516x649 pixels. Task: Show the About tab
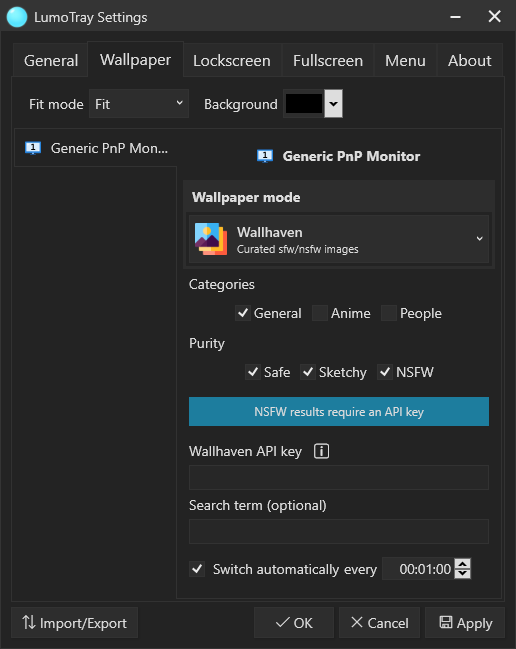[x=470, y=60]
